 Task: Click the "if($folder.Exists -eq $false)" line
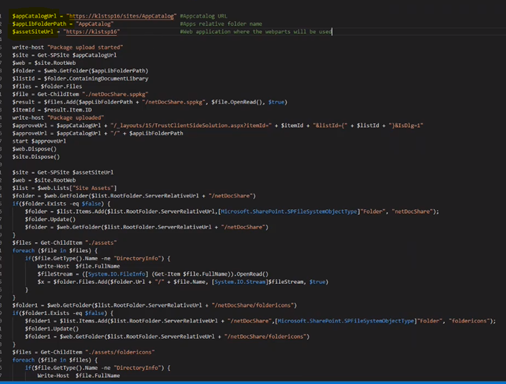[61, 204]
